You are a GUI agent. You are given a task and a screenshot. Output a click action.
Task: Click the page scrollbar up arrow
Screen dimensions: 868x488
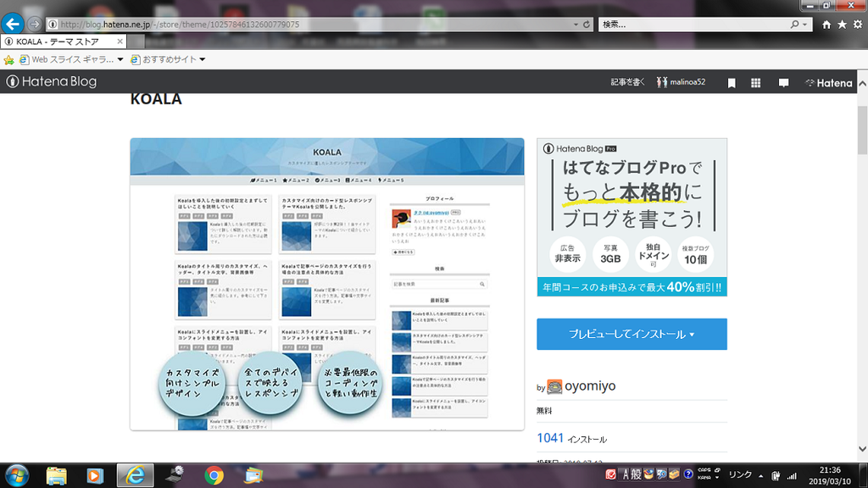(862, 84)
